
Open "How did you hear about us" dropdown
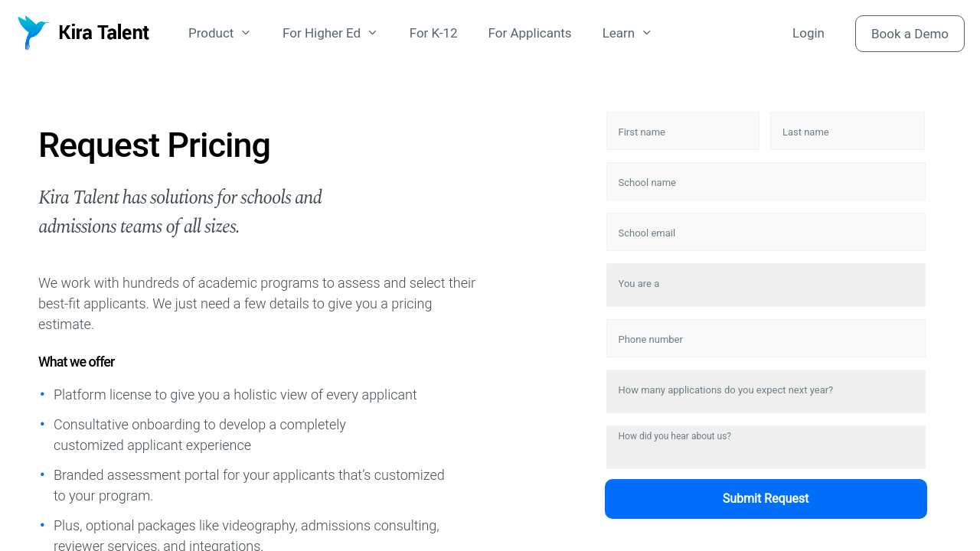coord(766,448)
